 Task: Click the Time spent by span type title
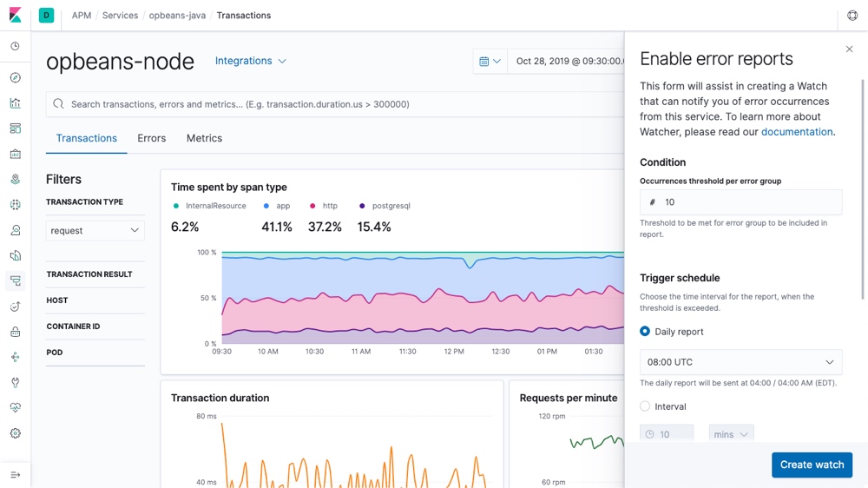tap(228, 188)
